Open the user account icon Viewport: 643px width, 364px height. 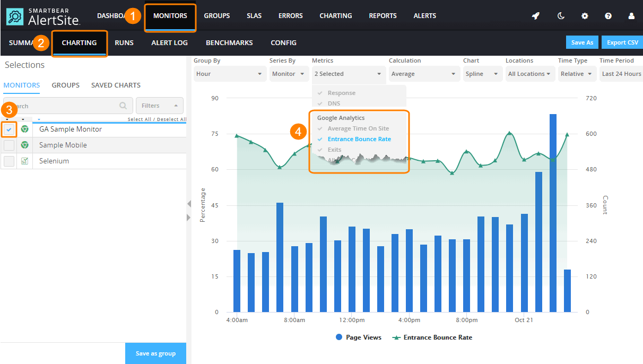tap(631, 16)
